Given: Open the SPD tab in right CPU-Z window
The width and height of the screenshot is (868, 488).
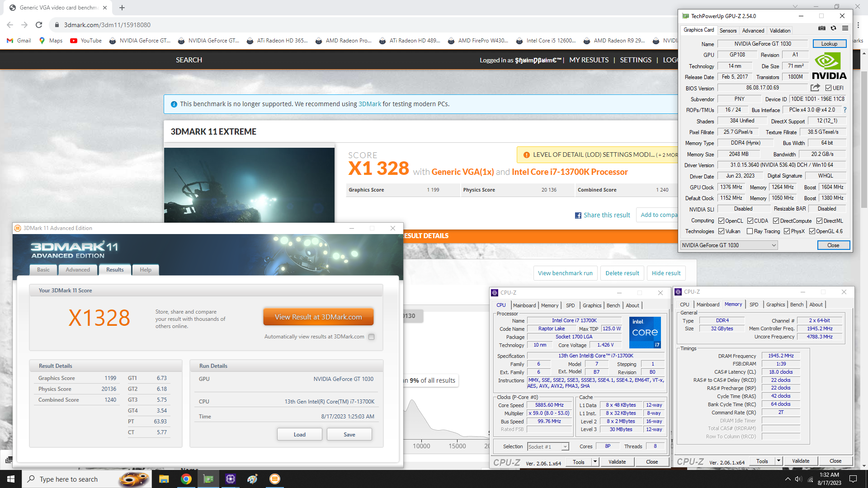Looking at the screenshot, I should (x=754, y=305).
